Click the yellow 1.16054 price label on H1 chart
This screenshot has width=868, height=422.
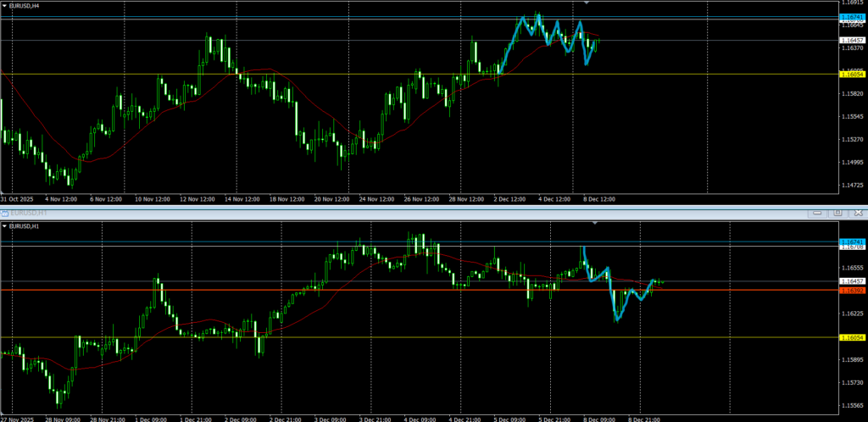(852, 338)
